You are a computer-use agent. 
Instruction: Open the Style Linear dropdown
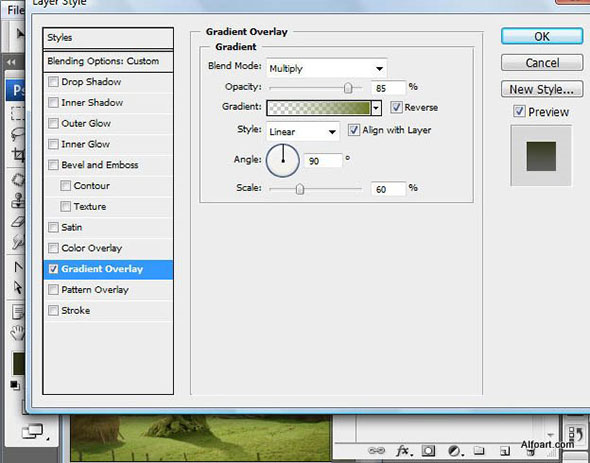pos(303,132)
